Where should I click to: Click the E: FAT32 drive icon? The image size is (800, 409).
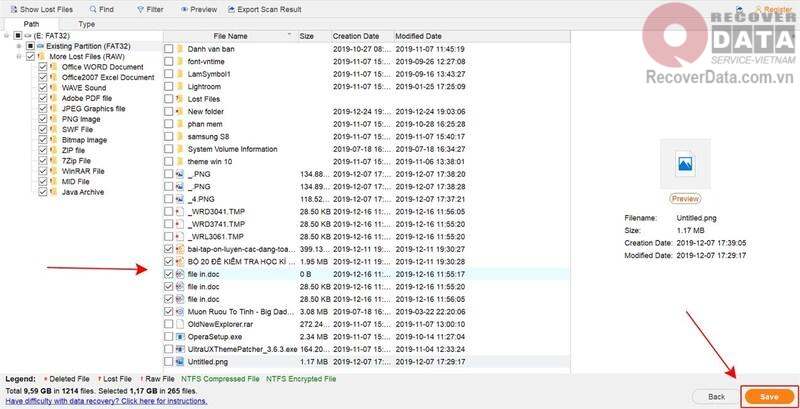coord(28,36)
